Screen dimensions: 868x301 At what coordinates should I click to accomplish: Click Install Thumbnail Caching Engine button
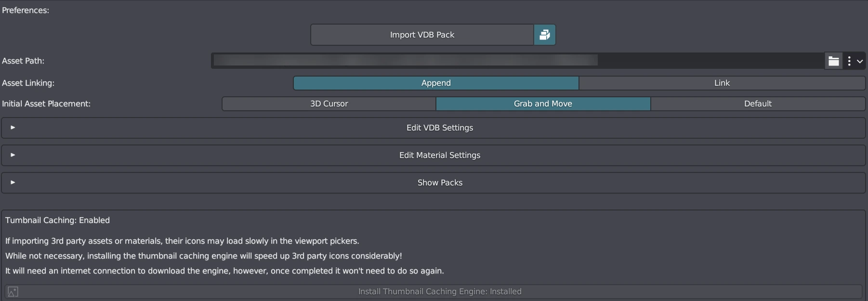(439, 291)
